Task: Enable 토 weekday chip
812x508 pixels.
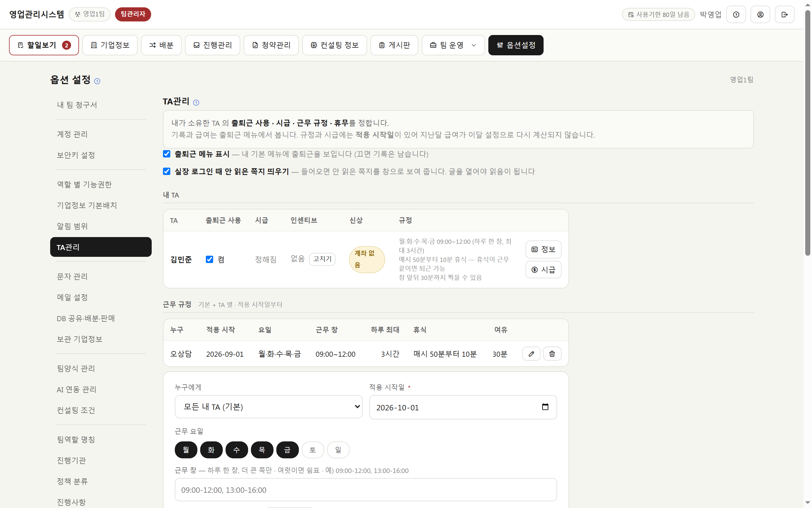Action: tap(313, 450)
